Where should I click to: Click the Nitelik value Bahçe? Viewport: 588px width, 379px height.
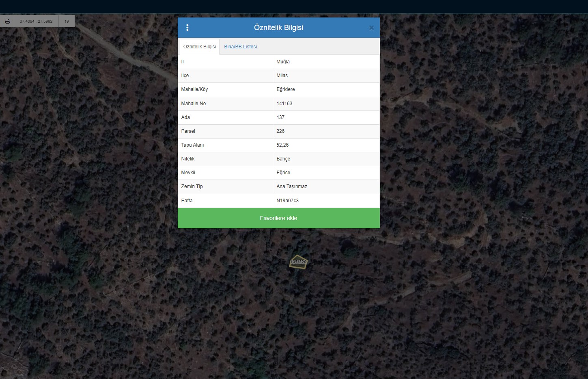[283, 159]
